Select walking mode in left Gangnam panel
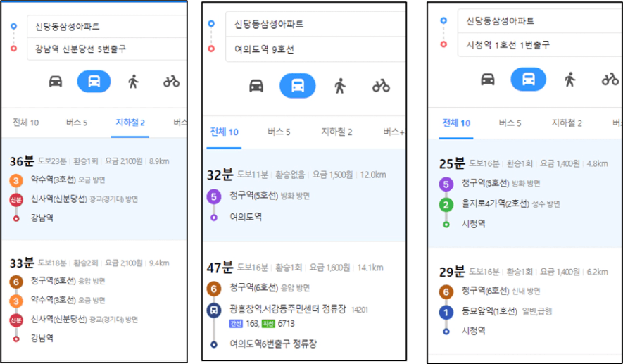This screenshot has height=364, width=623. pyautogui.click(x=133, y=82)
